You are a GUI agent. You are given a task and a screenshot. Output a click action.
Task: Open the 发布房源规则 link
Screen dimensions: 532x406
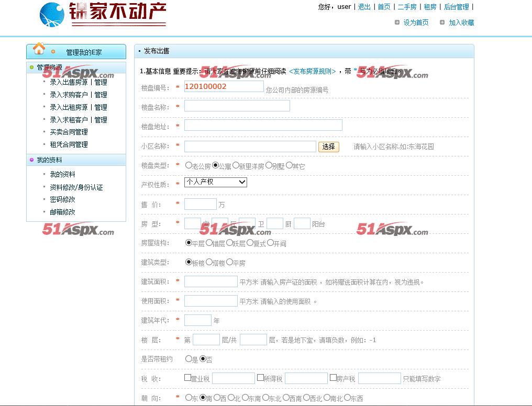[x=312, y=71]
